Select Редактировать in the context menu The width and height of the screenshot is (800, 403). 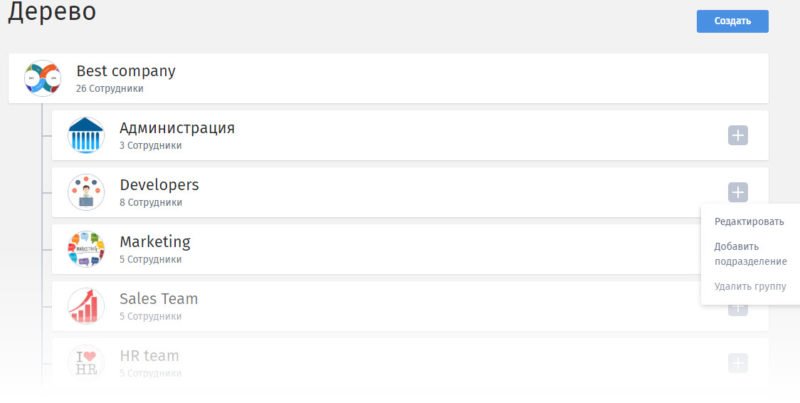(x=749, y=222)
